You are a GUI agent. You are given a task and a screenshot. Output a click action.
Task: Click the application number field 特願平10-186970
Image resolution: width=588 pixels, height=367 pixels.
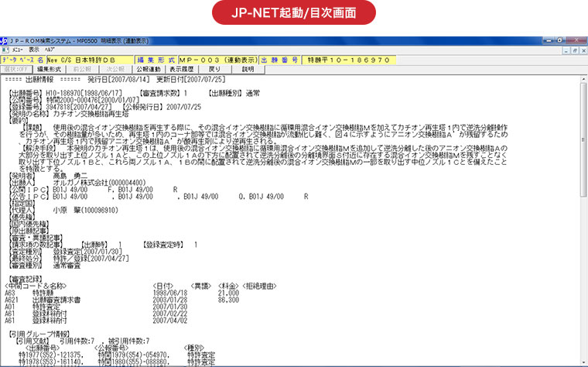point(348,59)
